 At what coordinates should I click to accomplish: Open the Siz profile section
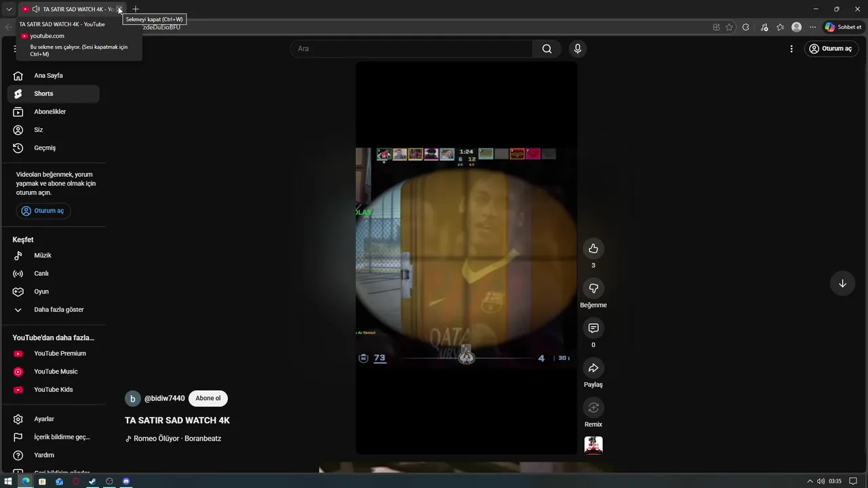tap(54, 130)
